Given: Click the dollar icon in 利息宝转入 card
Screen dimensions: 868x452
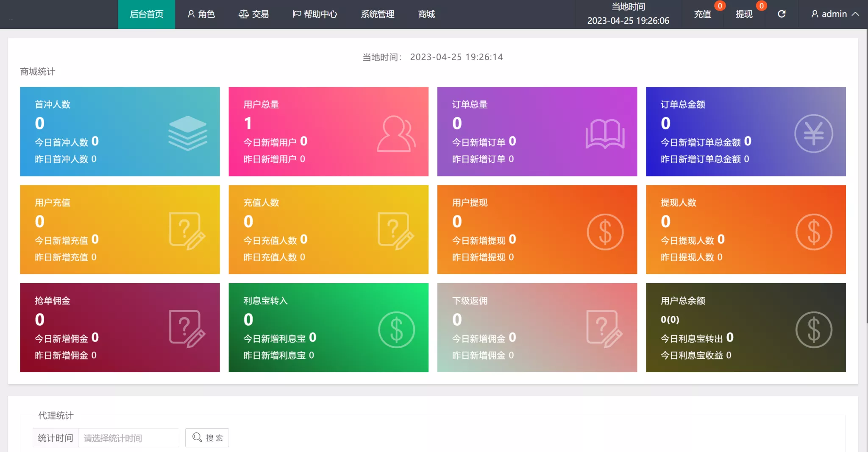Looking at the screenshot, I should (396, 329).
